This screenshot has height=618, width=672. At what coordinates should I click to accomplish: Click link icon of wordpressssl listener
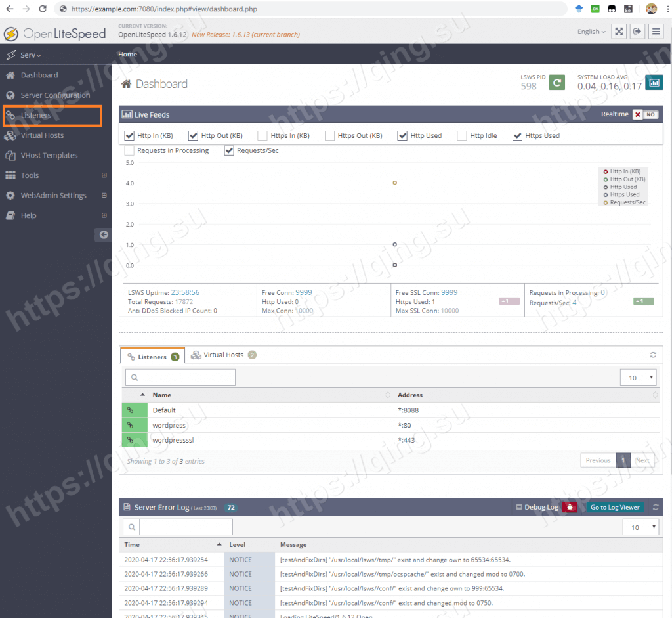coord(131,441)
